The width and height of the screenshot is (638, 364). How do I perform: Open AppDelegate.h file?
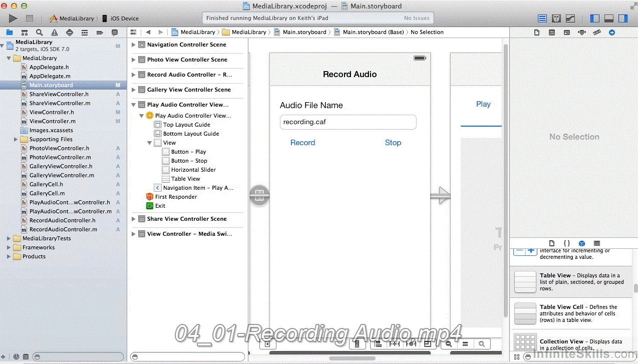[49, 67]
